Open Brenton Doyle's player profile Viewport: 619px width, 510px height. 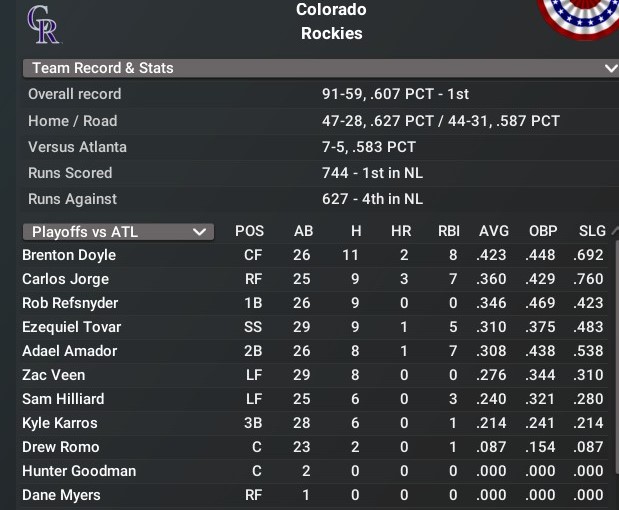(x=69, y=255)
